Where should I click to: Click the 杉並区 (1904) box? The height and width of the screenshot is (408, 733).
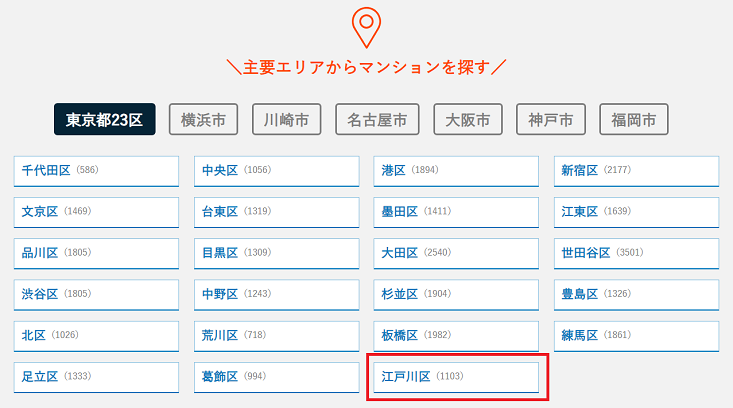tap(456, 295)
